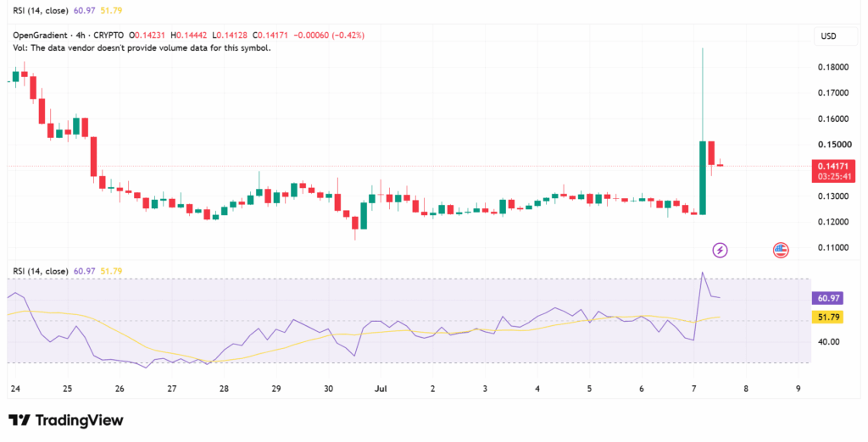Click the date label 30 on time axis
868x442 pixels.
pyautogui.click(x=329, y=388)
